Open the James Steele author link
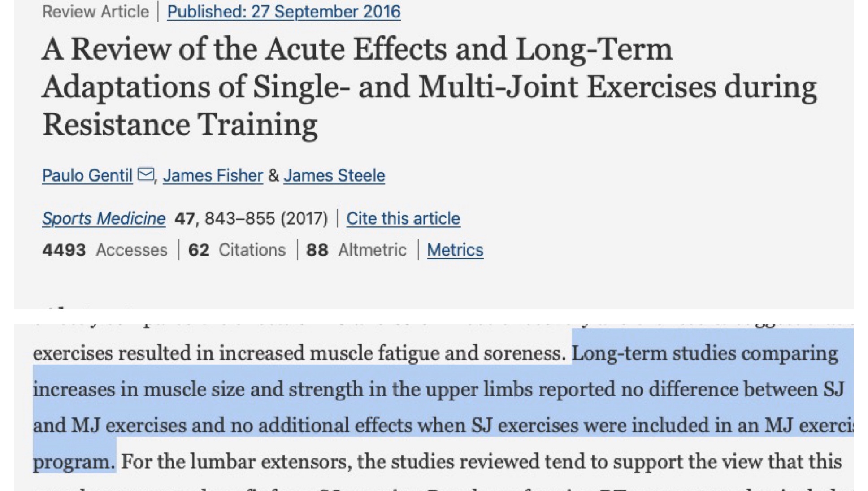Image resolution: width=868 pixels, height=491 pixels. [x=334, y=175]
